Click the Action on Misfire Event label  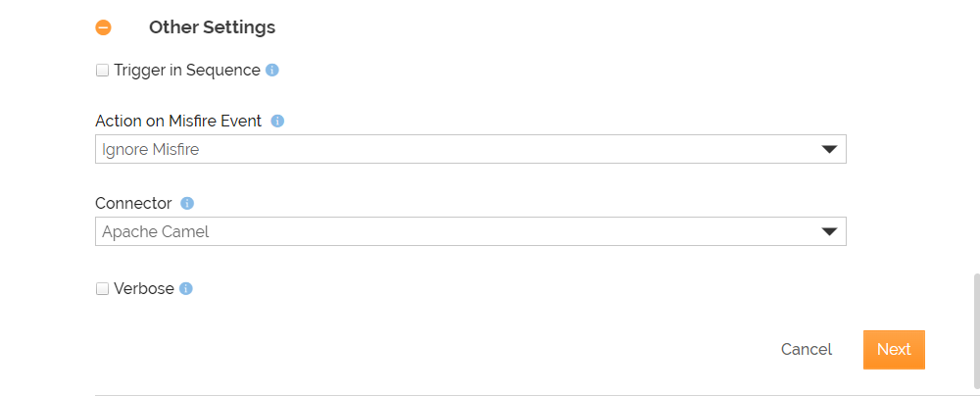[x=178, y=121]
